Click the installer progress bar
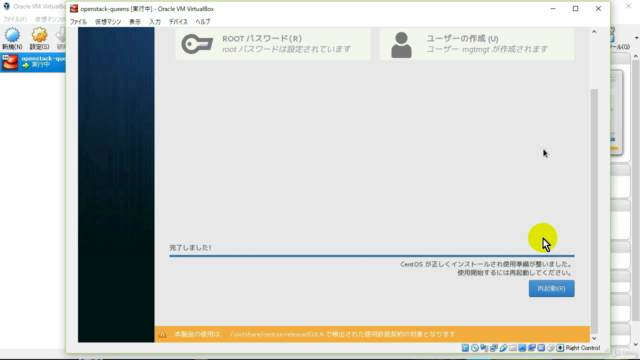This screenshot has width=640, height=360. pyautogui.click(x=372, y=256)
